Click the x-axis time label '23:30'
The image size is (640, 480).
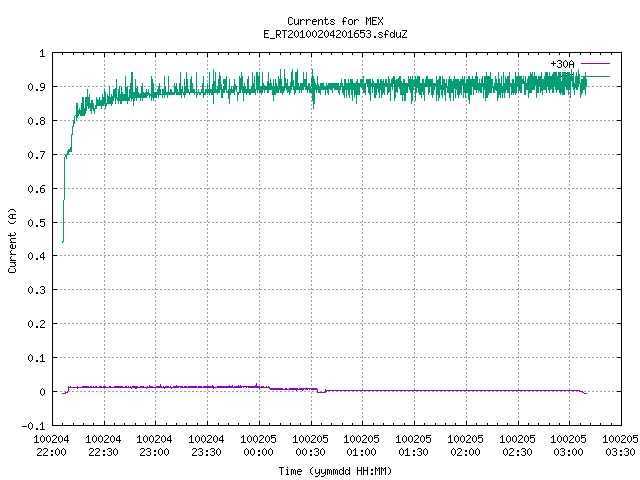206,452
